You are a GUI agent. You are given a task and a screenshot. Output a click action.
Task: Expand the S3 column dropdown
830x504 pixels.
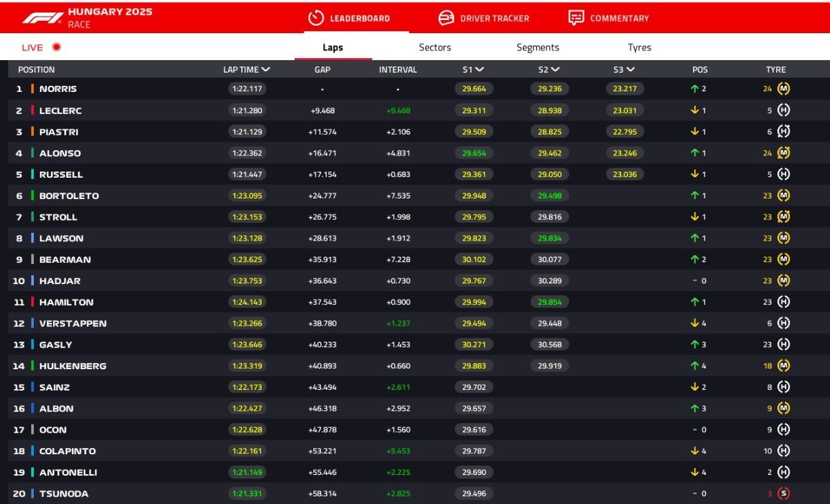pos(630,70)
